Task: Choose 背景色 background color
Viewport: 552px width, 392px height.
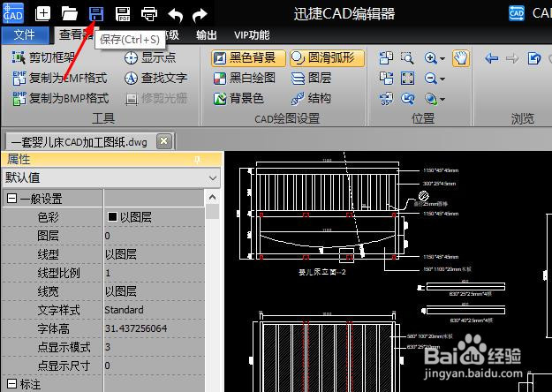Action: (x=238, y=99)
